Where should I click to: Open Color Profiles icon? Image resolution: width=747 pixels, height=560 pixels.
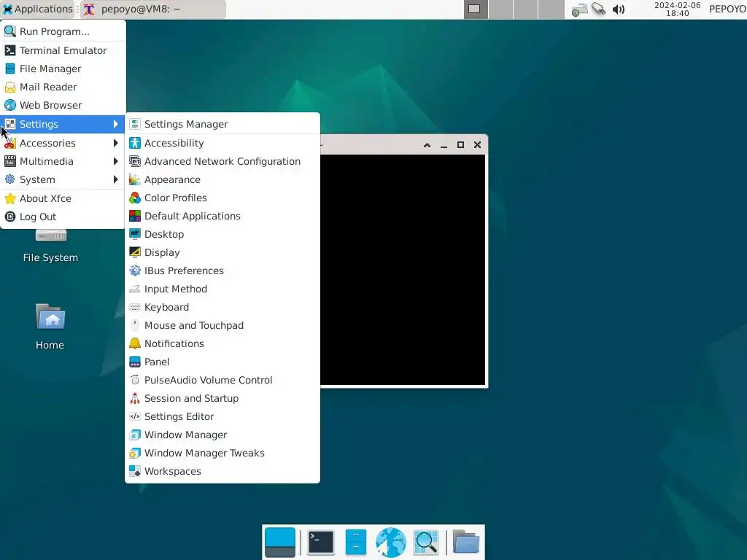pos(135,198)
